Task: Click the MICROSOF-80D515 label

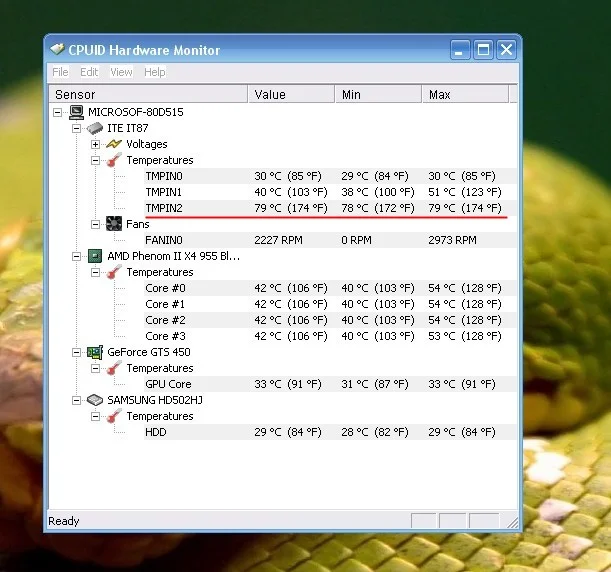Action: pos(136,112)
